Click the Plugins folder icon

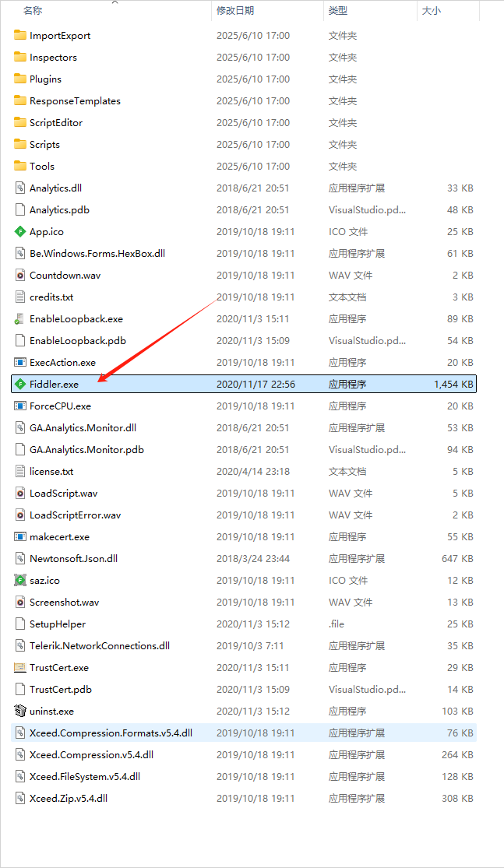pos(20,79)
